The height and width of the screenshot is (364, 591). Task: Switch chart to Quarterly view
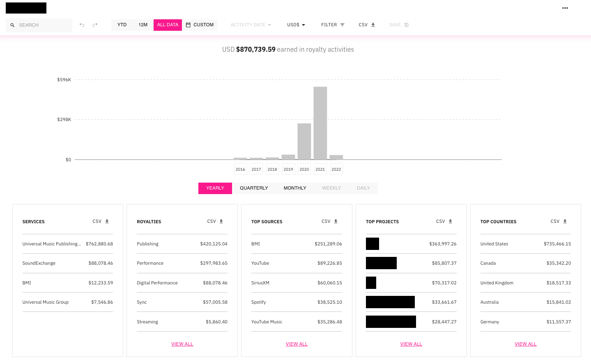point(254,188)
